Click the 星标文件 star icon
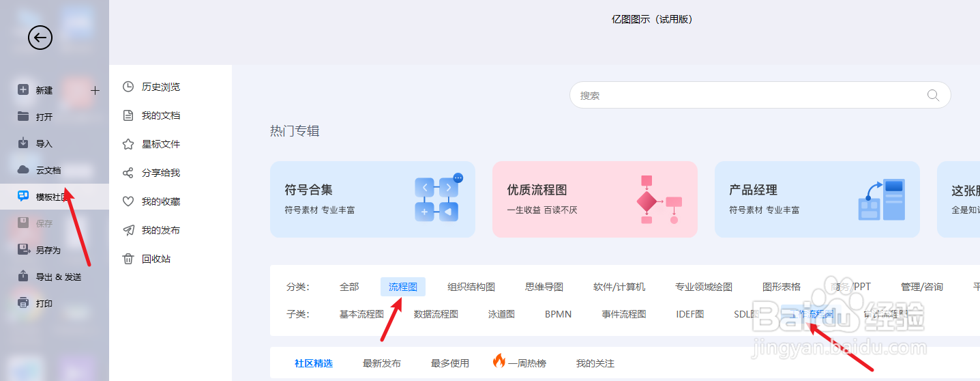The height and width of the screenshot is (381, 980). [x=128, y=144]
